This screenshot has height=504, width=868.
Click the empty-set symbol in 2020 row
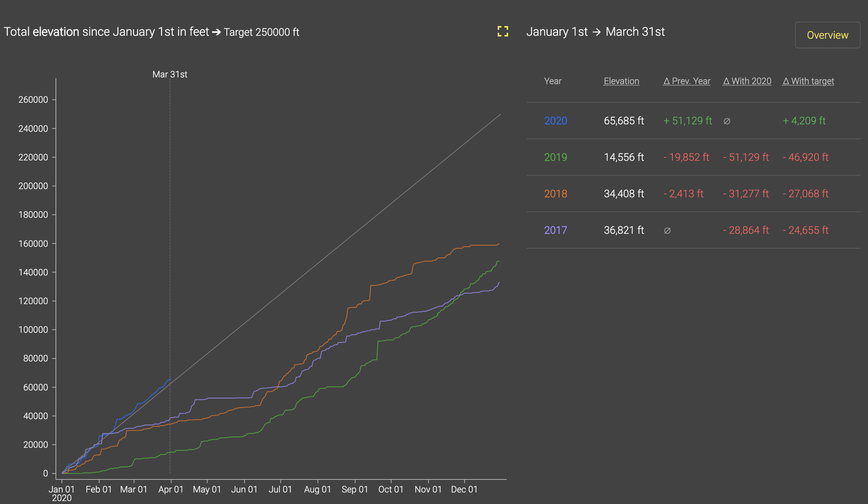pyautogui.click(x=727, y=121)
